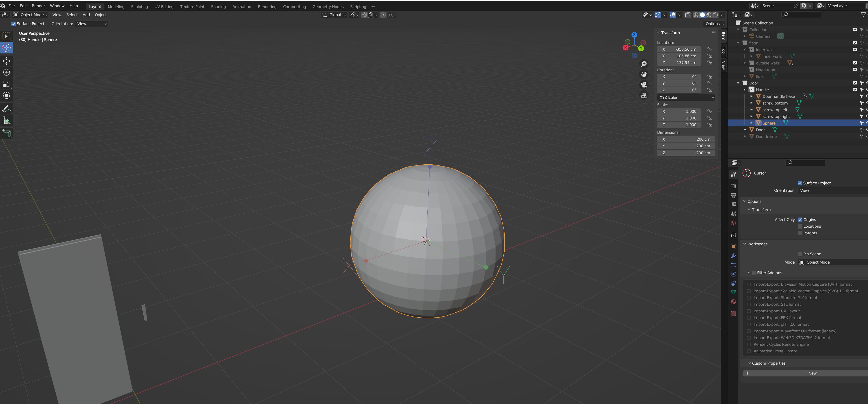Open the Modifiers wrench properties tab
The height and width of the screenshot is (404, 868).
(733, 256)
